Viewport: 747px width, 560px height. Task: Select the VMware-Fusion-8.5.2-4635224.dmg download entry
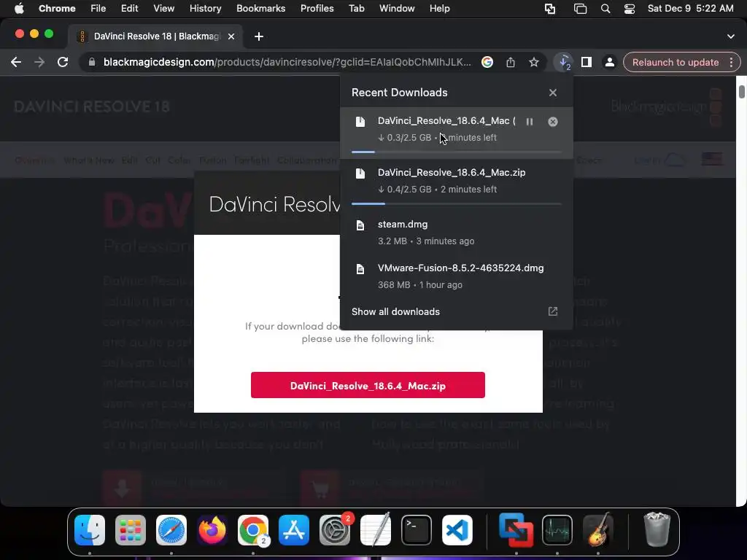point(457,276)
